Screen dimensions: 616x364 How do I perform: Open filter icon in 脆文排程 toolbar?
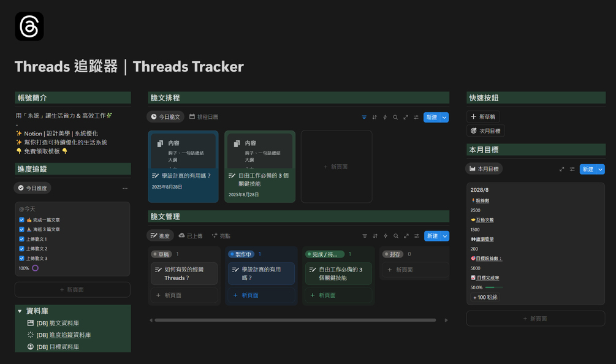(x=364, y=117)
